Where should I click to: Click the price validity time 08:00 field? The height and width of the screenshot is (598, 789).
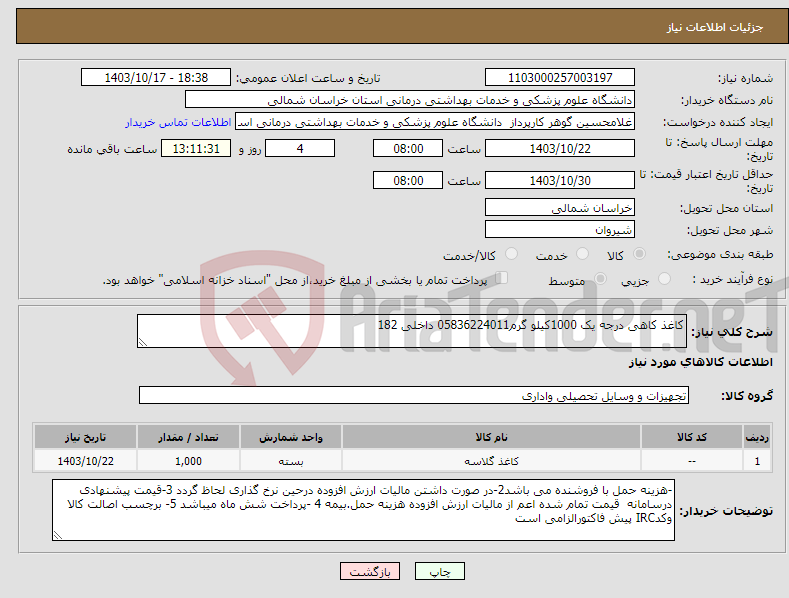click(x=408, y=180)
